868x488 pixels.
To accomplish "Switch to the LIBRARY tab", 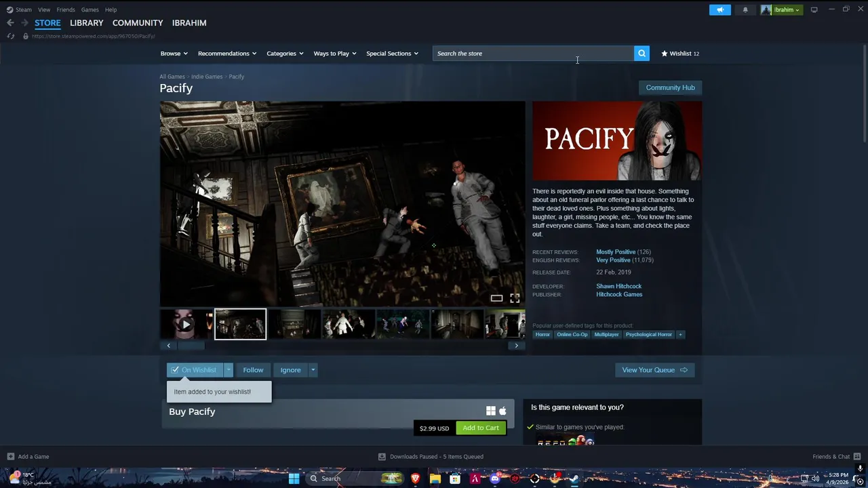I will pos(87,23).
